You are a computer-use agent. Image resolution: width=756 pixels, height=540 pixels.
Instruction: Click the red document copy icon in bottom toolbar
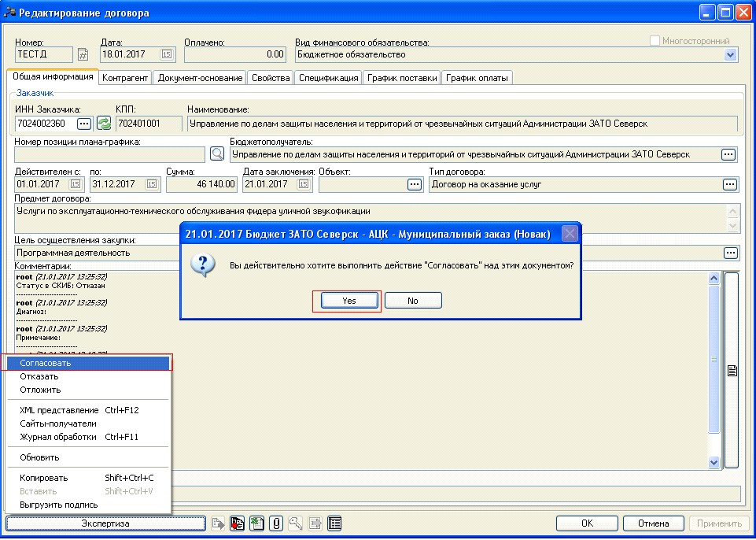[237, 523]
